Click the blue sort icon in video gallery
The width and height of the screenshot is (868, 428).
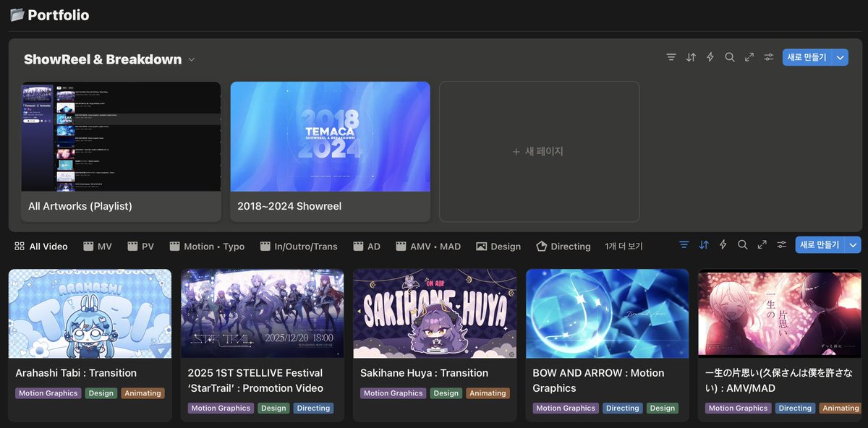click(704, 245)
